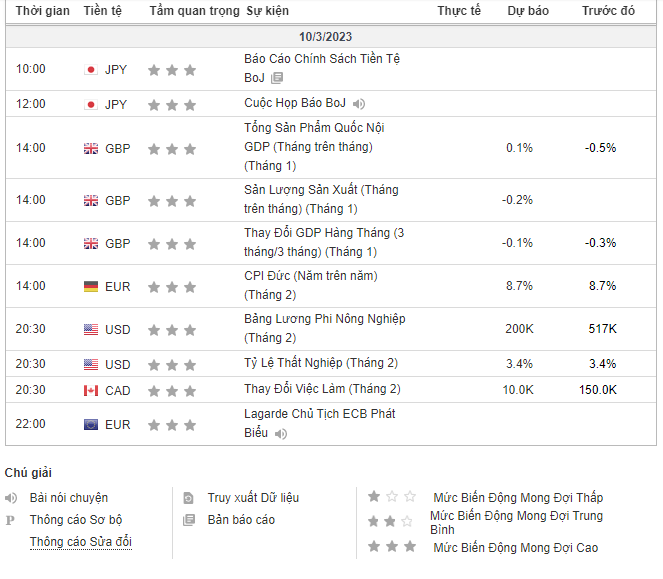This screenshot has height=579, width=663.
Task: Click Truy xuất Dữ liệu legend icon
Action: [188, 498]
